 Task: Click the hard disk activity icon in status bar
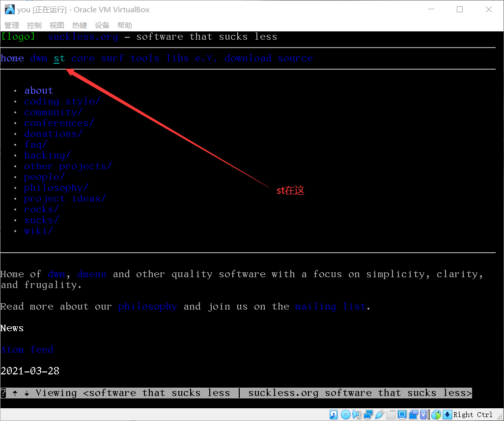(x=334, y=415)
